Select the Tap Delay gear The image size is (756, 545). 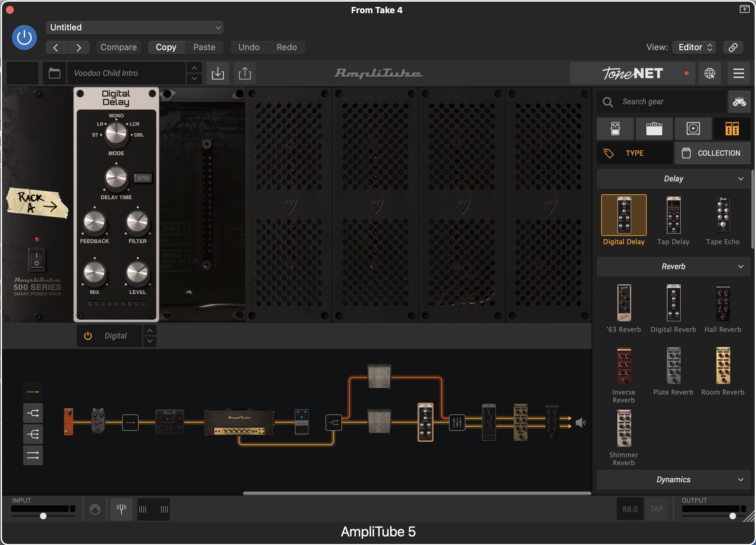point(673,215)
